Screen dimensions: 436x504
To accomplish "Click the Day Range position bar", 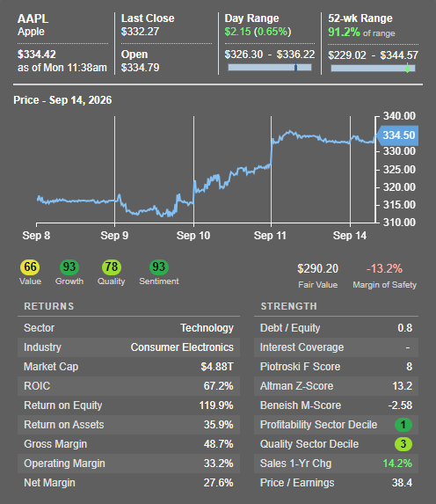I will point(270,67).
